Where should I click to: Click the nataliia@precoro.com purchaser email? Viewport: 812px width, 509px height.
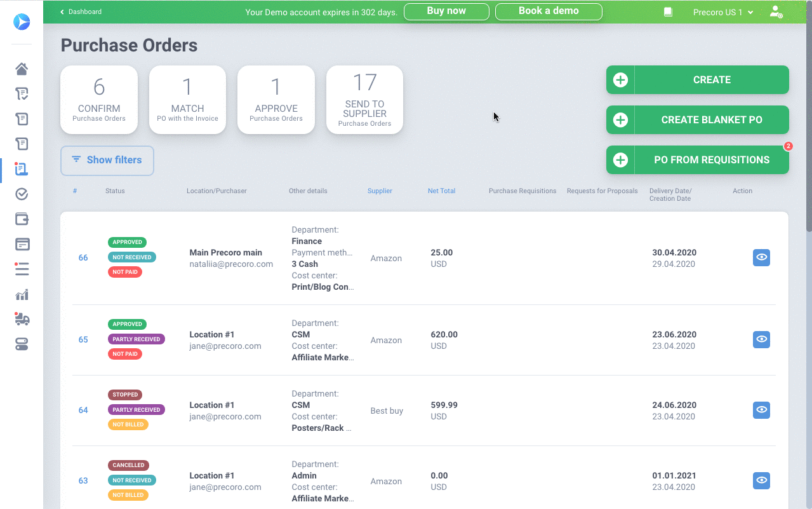tap(231, 264)
